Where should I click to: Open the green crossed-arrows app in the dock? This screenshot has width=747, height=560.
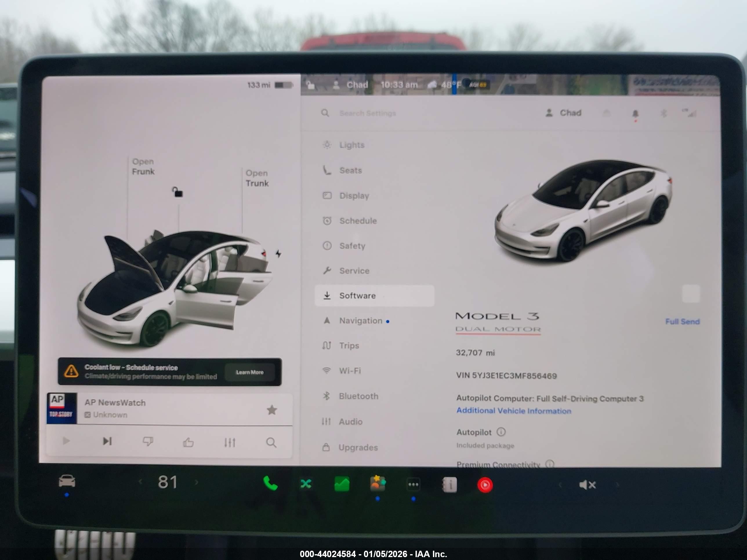pos(306,484)
